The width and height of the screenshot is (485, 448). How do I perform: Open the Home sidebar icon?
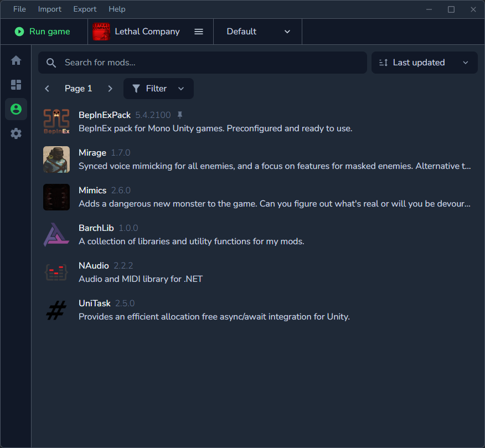point(16,60)
